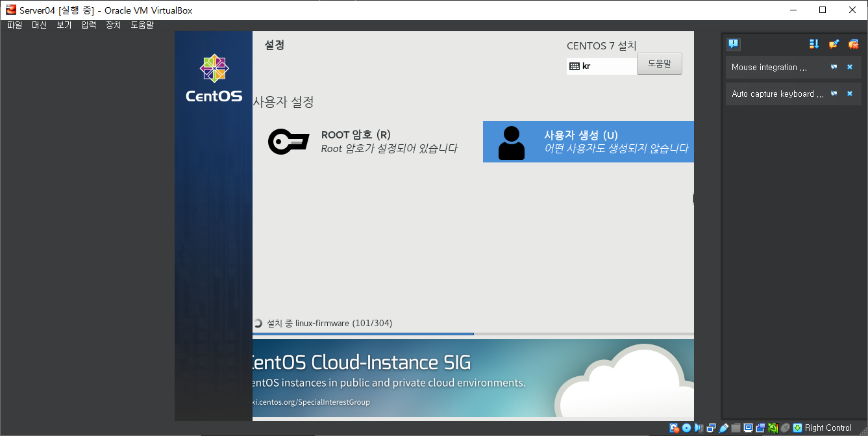
Task: Click the CENTOS 7 설치 title text
Action: click(x=602, y=45)
